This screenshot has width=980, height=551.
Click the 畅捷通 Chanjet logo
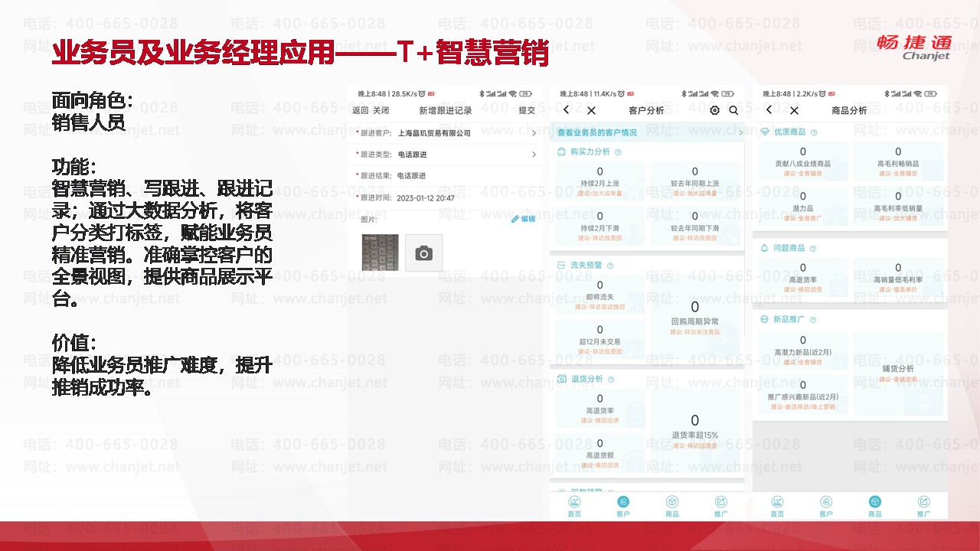click(x=914, y=46)
